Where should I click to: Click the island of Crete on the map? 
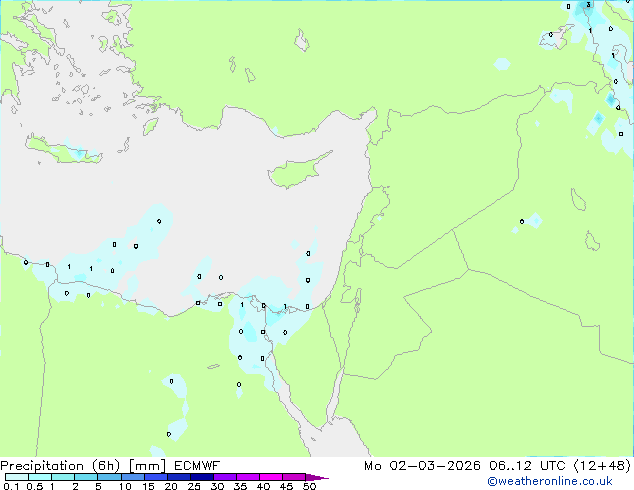pos(64,150)
